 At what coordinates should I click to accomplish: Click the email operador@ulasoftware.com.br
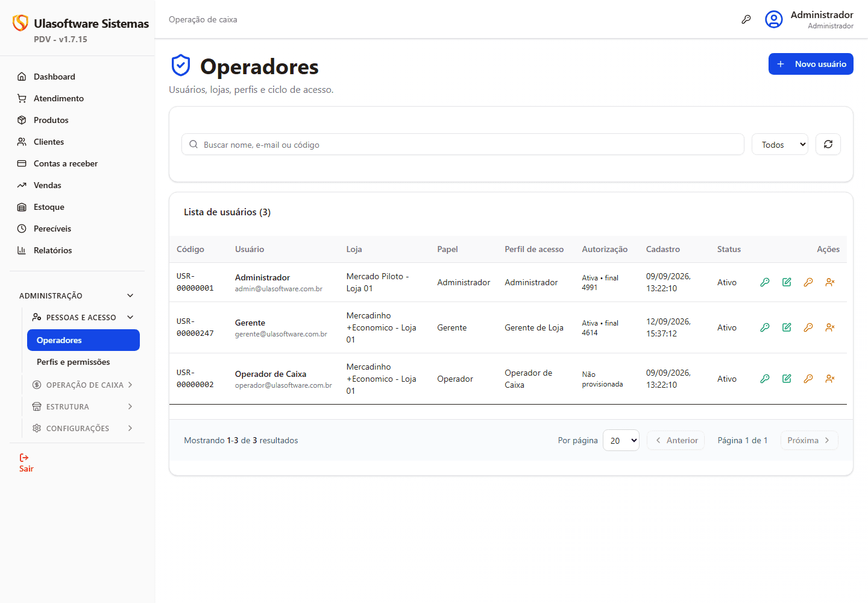[x=283, y=385]
